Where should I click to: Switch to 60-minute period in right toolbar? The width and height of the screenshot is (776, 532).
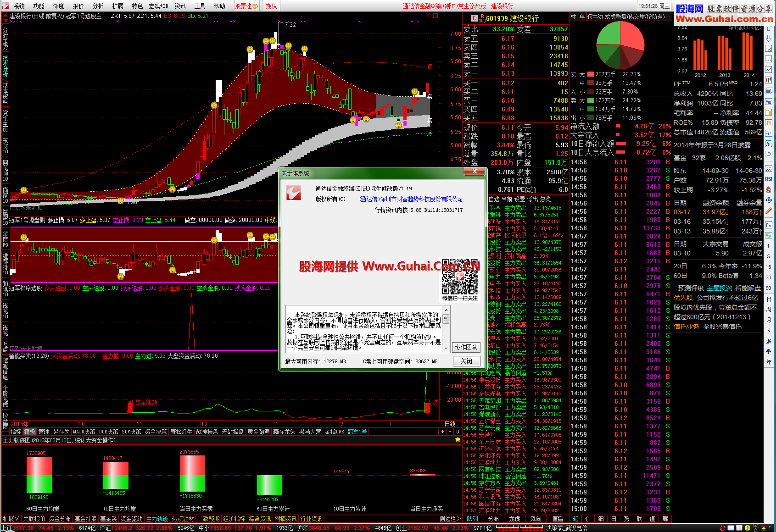click(769, 288)
